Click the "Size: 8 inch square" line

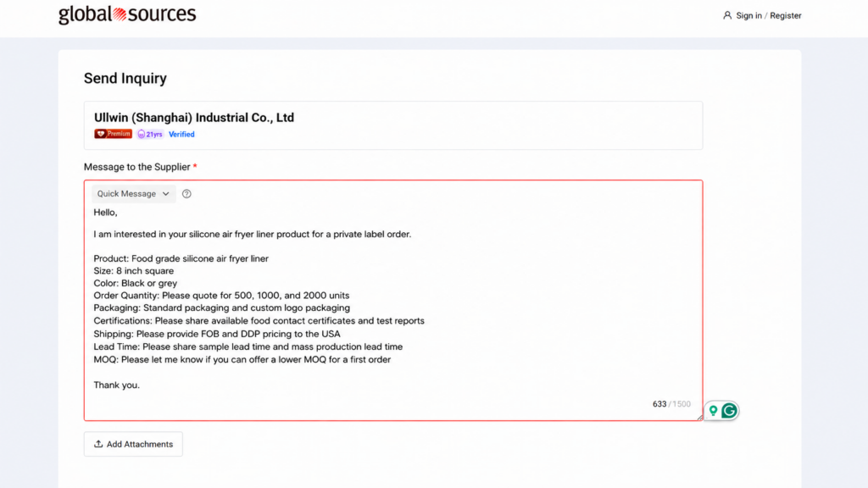pyautogui.click(x=133, y=270)
